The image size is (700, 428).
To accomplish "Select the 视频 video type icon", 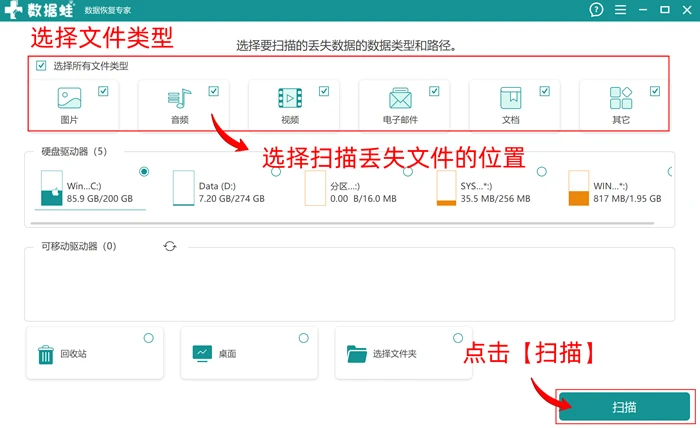I will 290,98.
